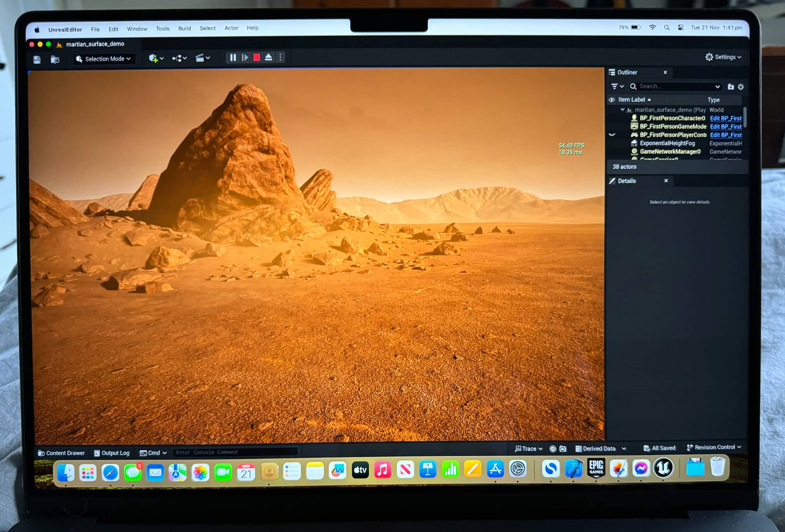Open the Selection Mode dropdown

pyautogui.click(x=104, y=59)
